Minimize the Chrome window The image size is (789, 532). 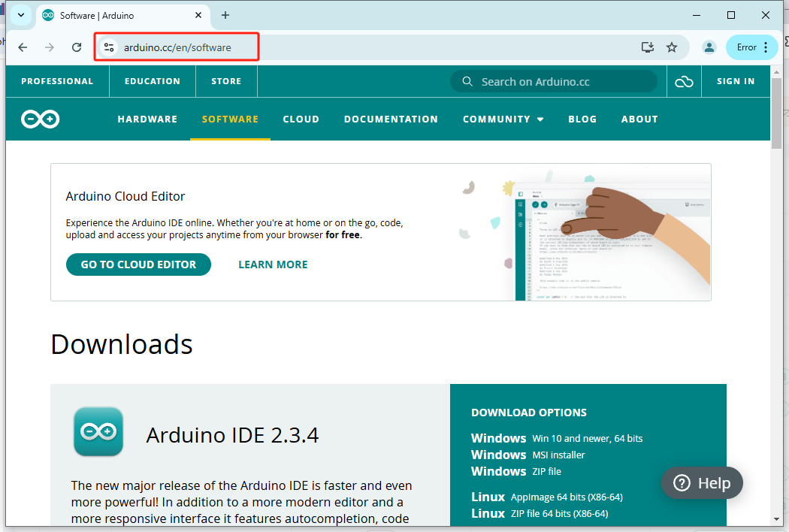pyautogui.click(x=697, y=15)
